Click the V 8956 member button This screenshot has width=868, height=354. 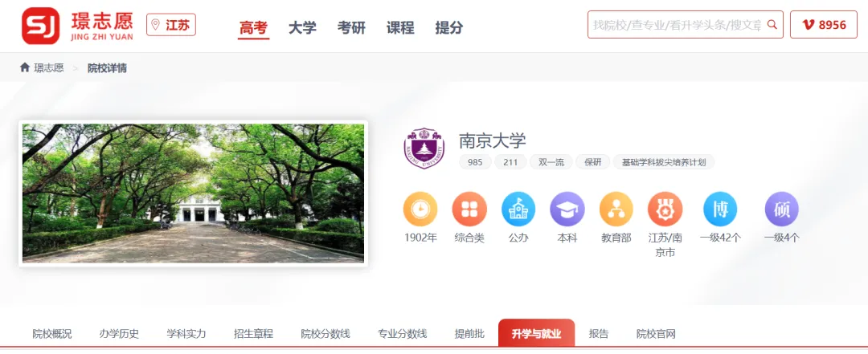824,25
